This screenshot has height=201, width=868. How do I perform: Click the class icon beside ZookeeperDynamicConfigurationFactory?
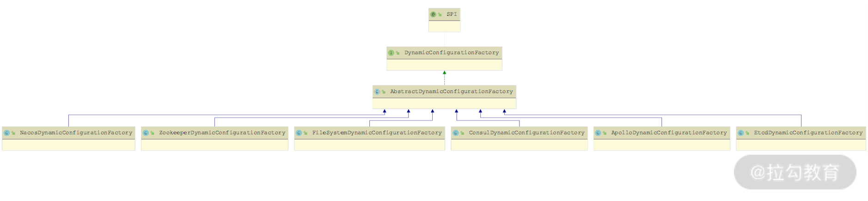pos(146,133)
